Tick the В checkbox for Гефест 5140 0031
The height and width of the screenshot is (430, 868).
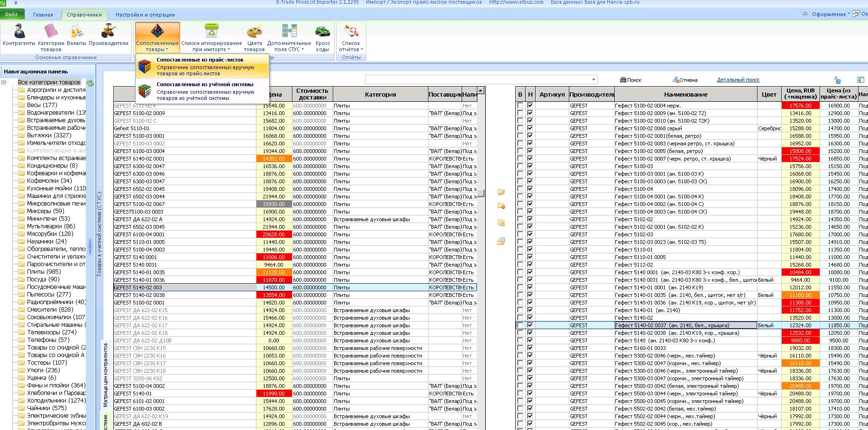click(521, 280)
